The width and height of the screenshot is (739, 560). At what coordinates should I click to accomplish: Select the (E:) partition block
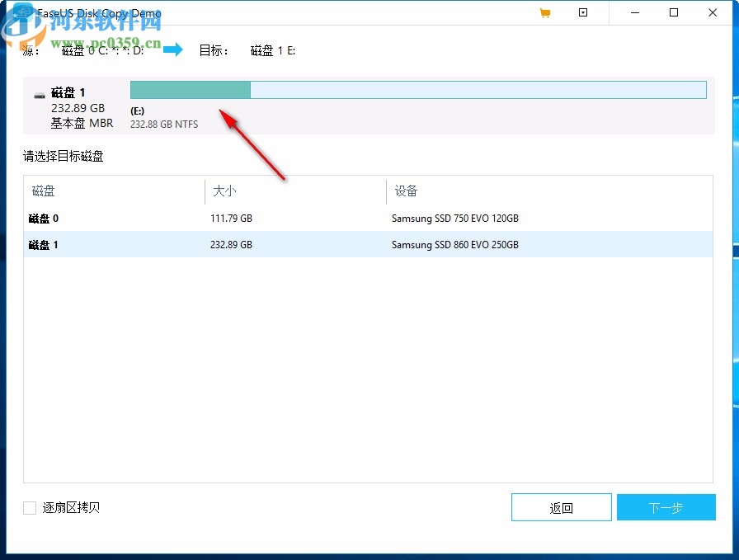[x=190, y=89]
